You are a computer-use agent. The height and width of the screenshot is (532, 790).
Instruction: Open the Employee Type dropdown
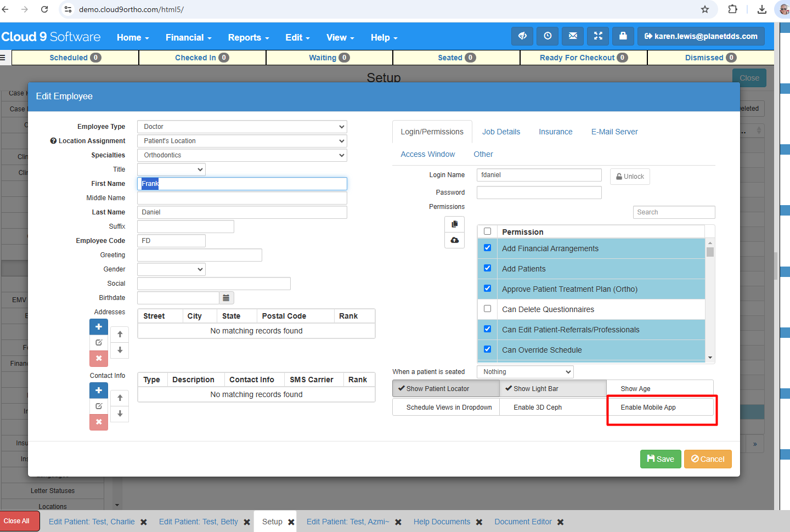tap(242, 127)
